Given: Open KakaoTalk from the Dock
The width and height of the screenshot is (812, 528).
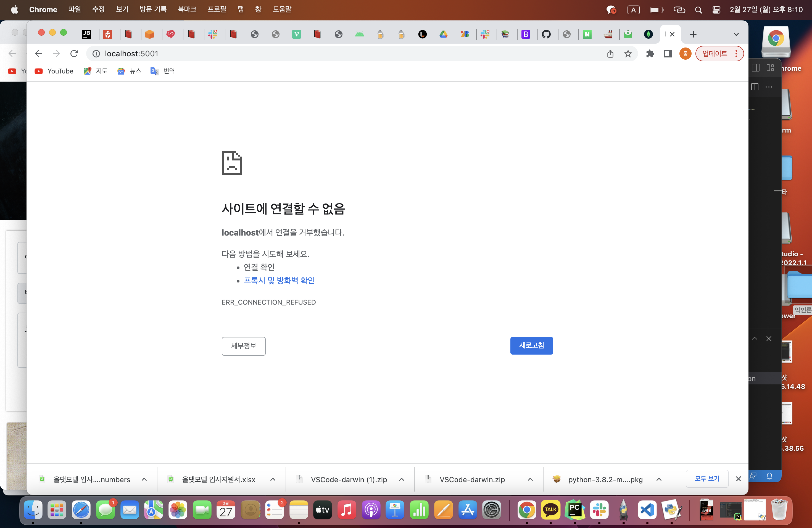Looking at the screenshot, I should coord(551,510).
